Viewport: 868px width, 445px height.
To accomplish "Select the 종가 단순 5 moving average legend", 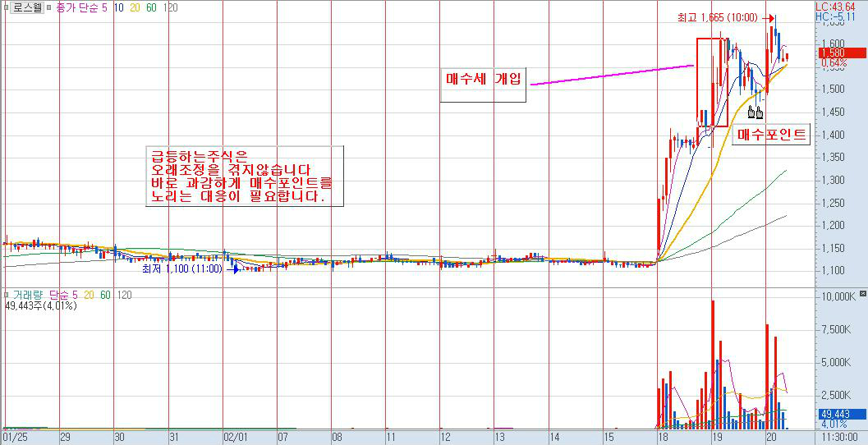I will click(x=82, y=9).
